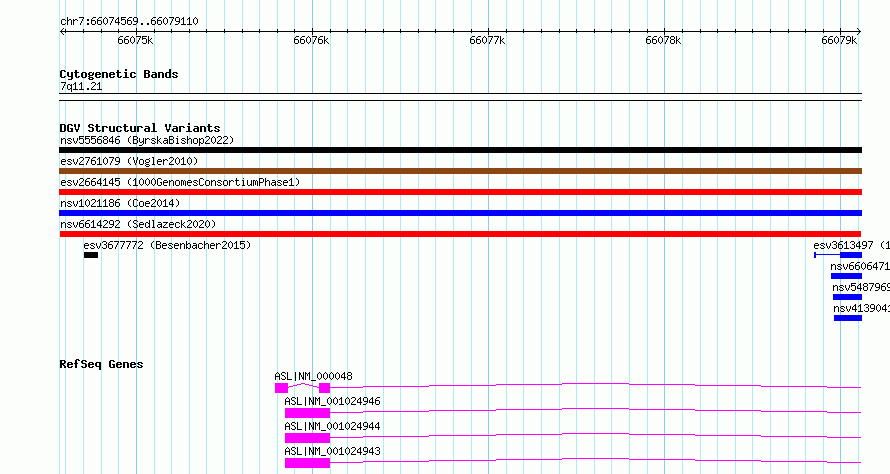Click the 66078k ruler tick label
Image resolution: width=890 pixels, height=474 pixels.
click(663, 40)
